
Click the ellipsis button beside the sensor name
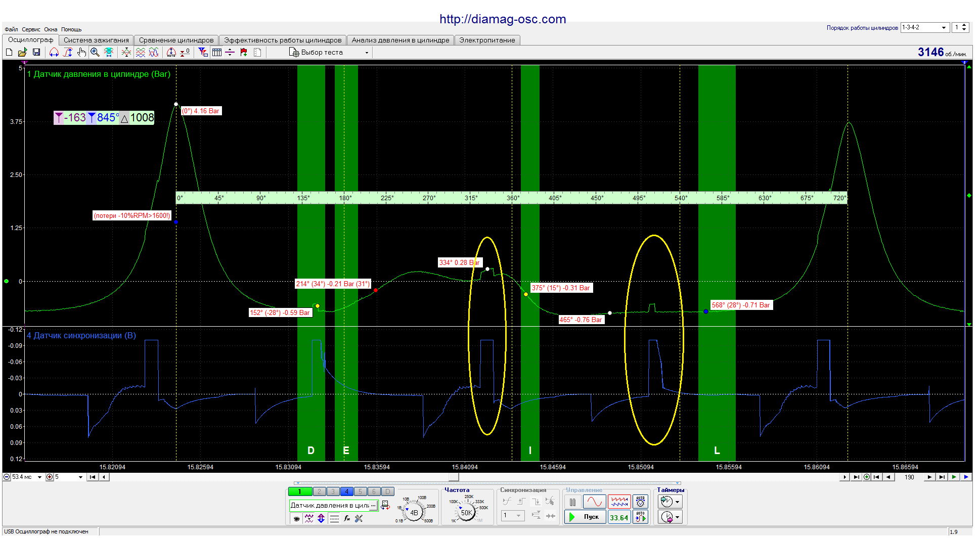(373, 505)
